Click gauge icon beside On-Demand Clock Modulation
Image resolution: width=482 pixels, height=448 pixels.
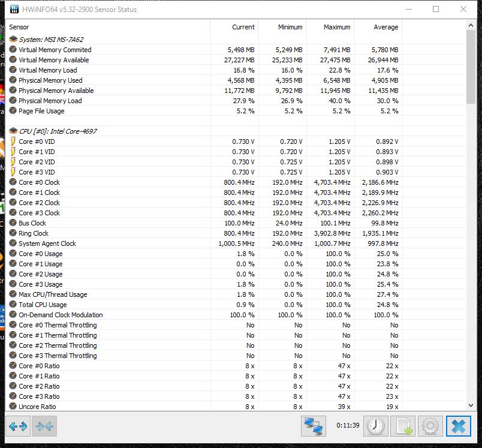(x=13, y=314)
